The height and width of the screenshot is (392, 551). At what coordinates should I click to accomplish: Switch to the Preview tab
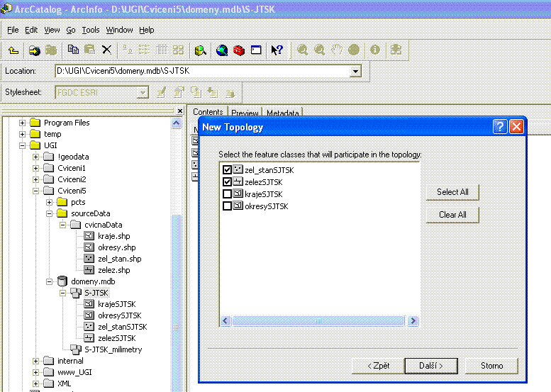click(x=245, y=113)
